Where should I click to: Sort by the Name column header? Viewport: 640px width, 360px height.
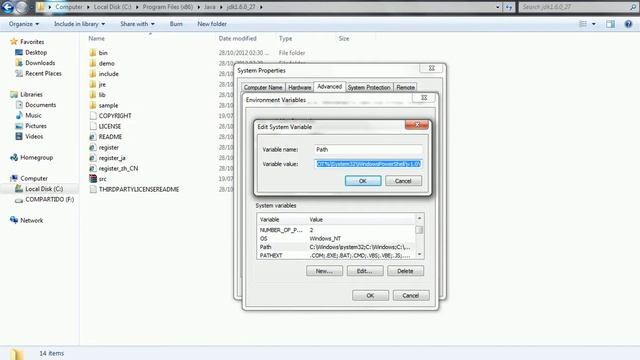point(97,38)
